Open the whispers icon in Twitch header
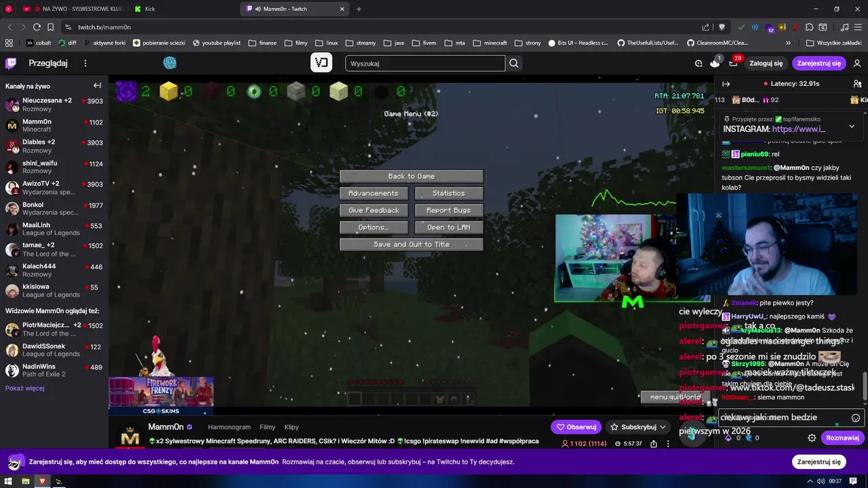 698,63
